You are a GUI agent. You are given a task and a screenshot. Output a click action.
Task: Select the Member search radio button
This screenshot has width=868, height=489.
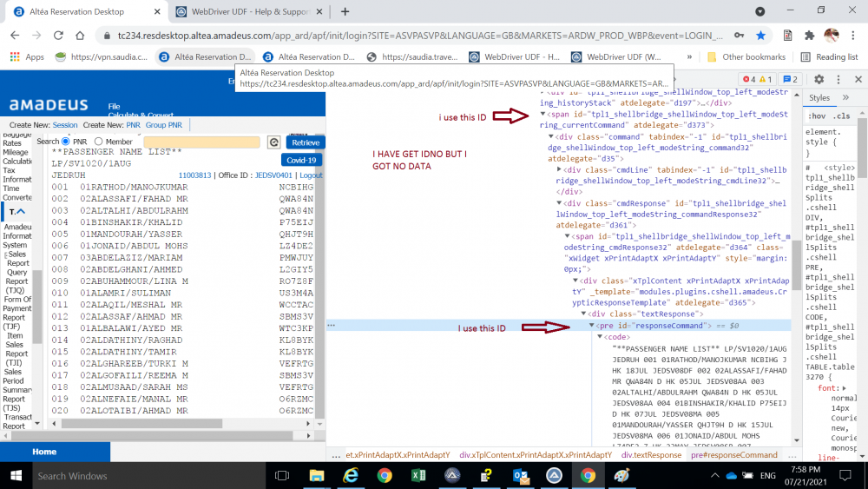pos(99,142)
